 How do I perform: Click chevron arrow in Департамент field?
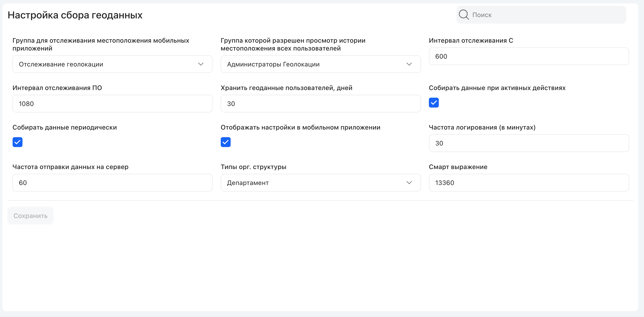(409, 183)
